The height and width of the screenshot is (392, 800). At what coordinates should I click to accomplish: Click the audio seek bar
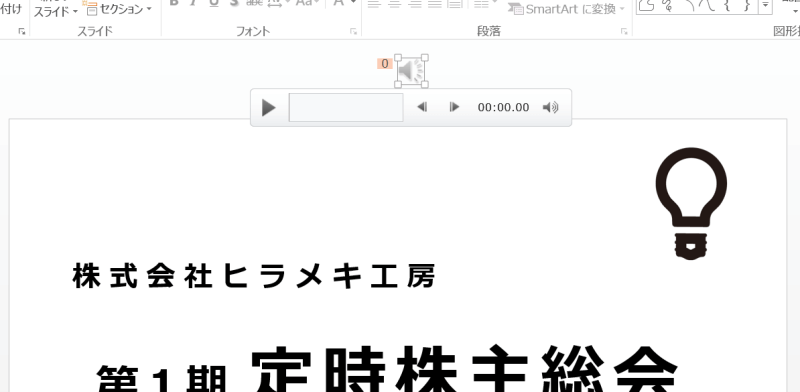[x=346, y=107]
